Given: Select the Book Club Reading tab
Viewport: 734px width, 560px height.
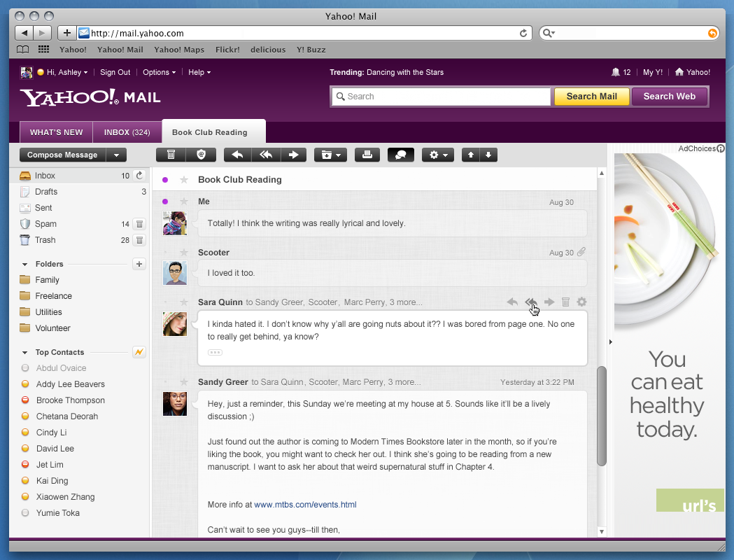Looking at the screenshot, I should click(x=214, y=132).
